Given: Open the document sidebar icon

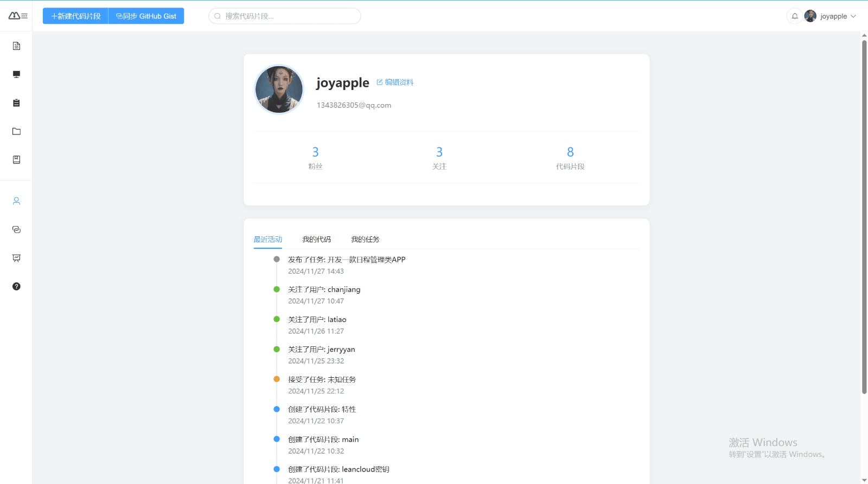Looking at the screenshot, I should click(x=16, y=46).
